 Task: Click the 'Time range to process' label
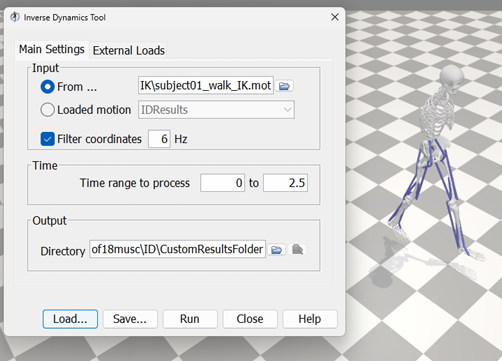(135, 183)
